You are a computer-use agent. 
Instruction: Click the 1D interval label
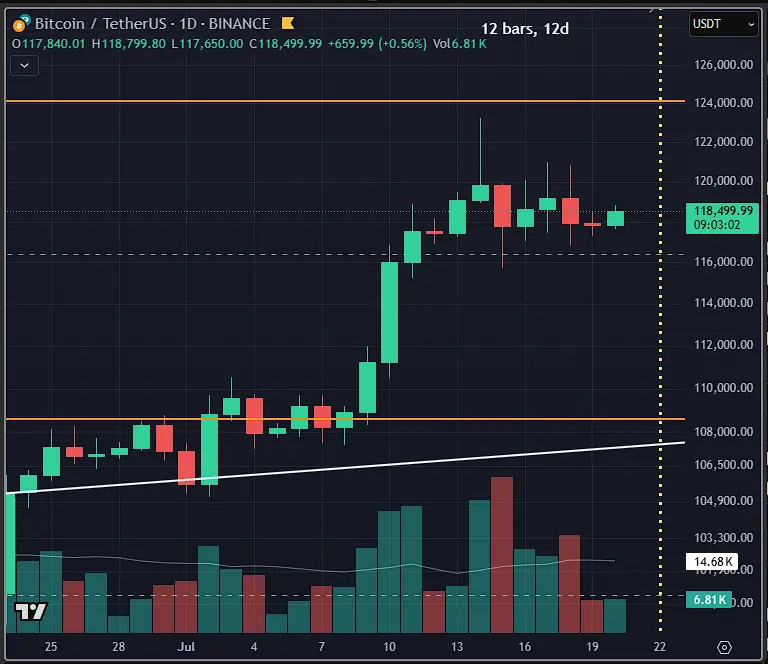coord(188,24)
